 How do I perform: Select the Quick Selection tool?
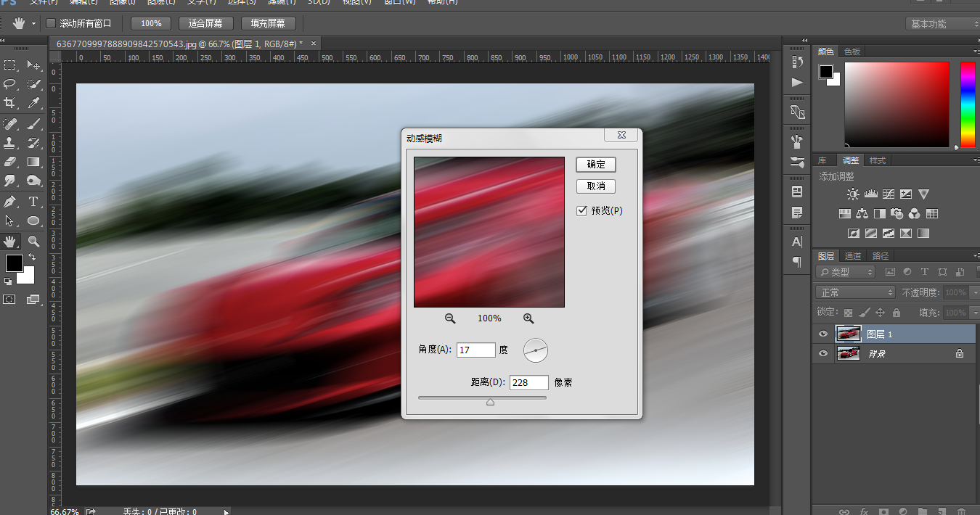pos(33,84)
